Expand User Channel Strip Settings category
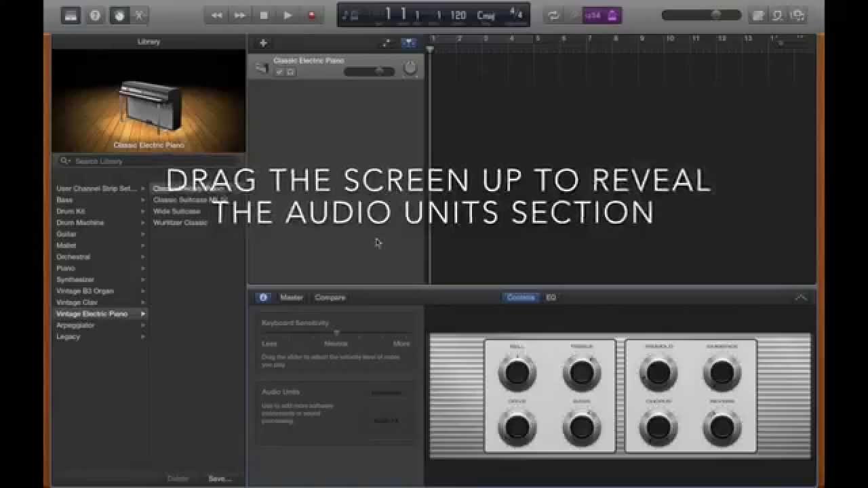This screenshot has width=868, height=488. 100,188
